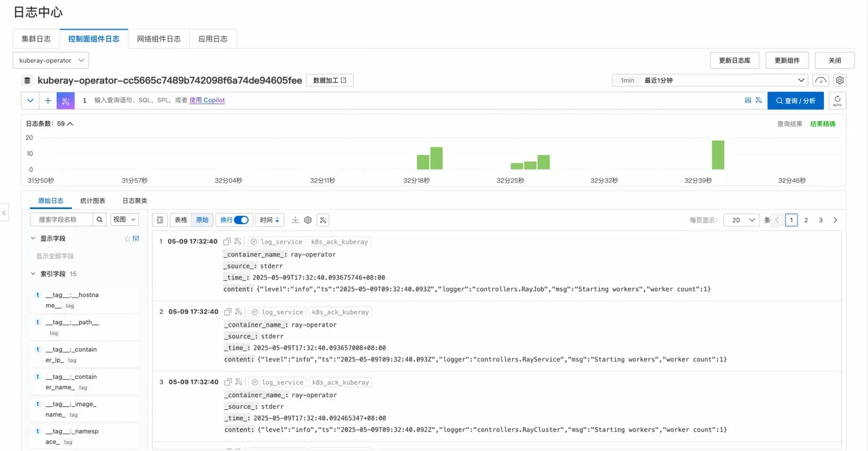Go to page 3 of results

[821, 220]
